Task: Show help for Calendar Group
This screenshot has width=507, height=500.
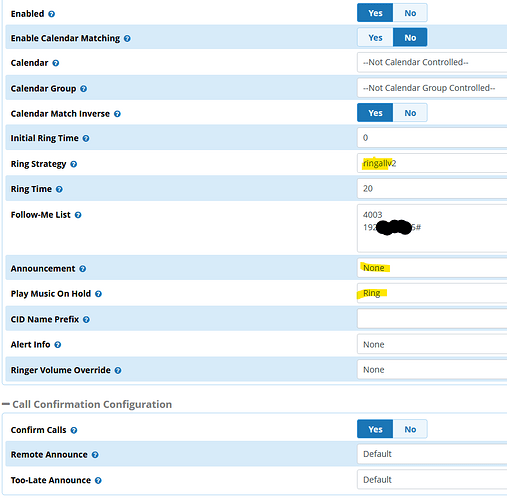Action: coord(83,89)
